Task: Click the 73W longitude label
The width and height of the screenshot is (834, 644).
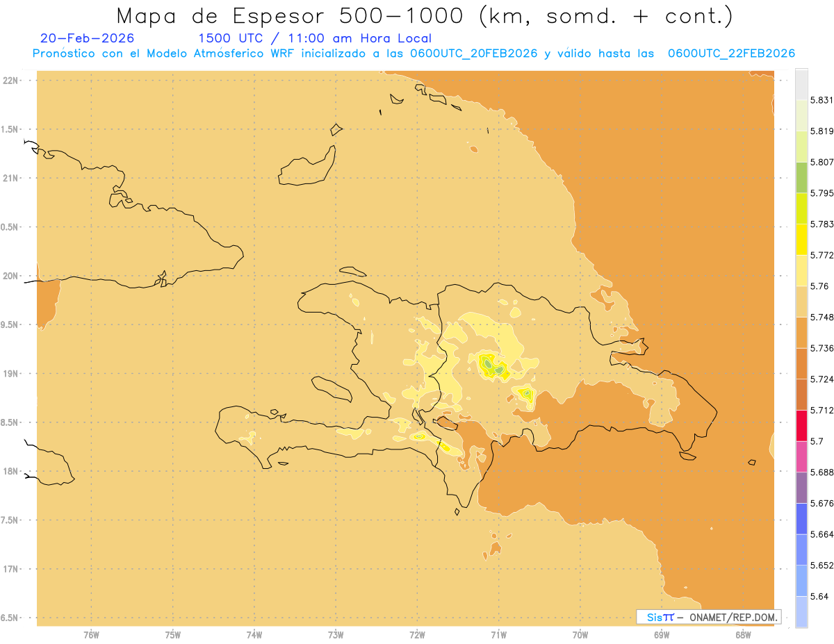Action: [x=336, y=634]
